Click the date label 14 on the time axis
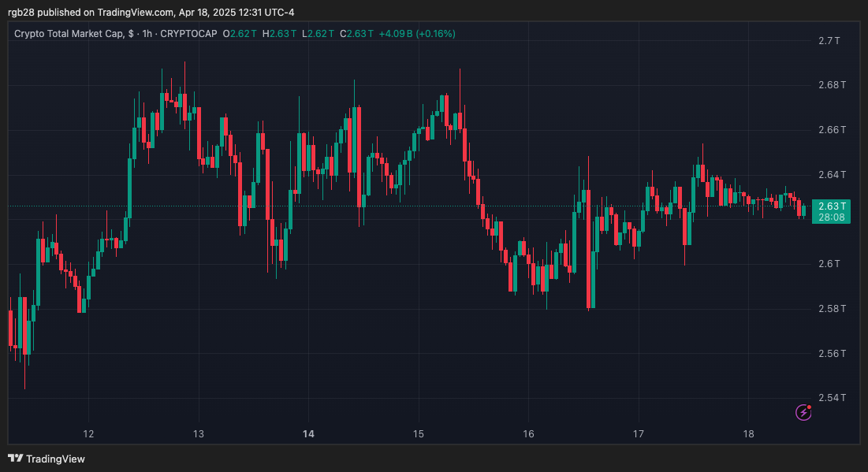The height and width of the screenshot is (472, 868). coord(307,434)
